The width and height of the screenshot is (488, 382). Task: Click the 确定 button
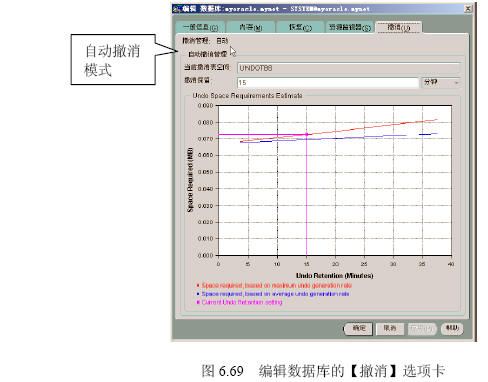(x=358, y=329)
